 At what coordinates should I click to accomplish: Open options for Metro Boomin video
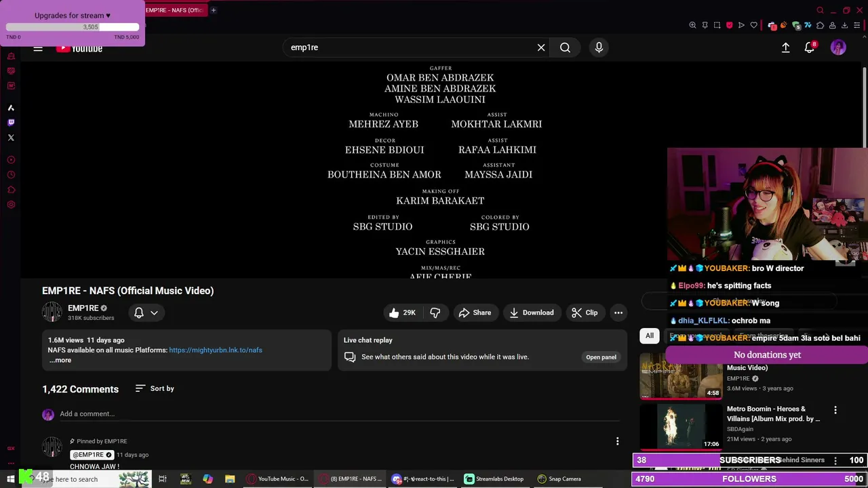tap(835, 410)
